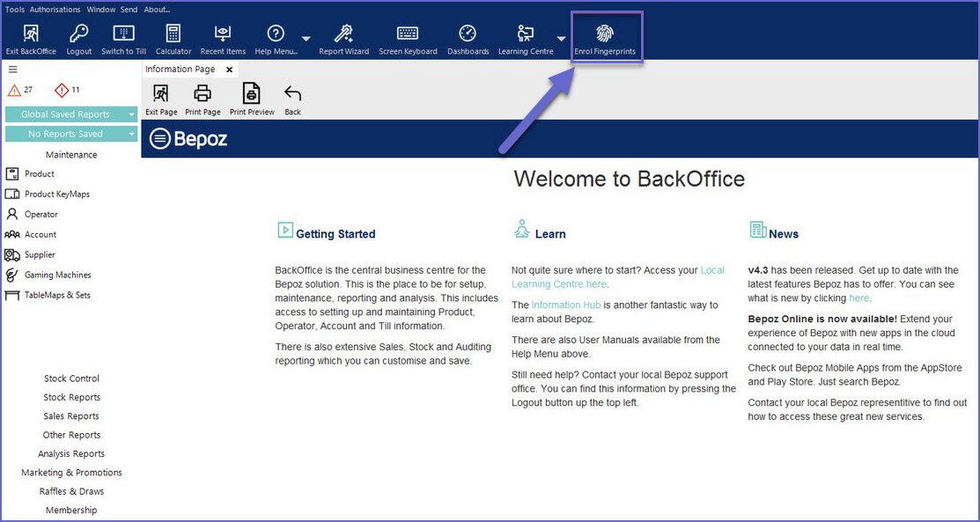Screen dimensions: 980x522
Task: Expand the No Reports Saved dropdown
Action: 131,134
